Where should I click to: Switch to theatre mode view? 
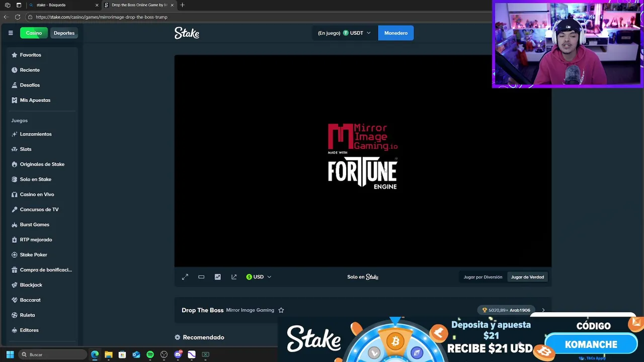[x=201, y=277]
